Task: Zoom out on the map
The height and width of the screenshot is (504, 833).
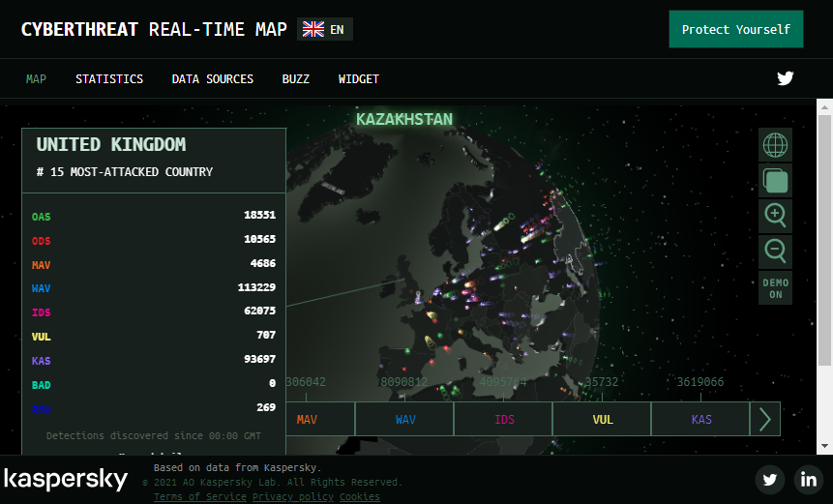Action: click(x=775, y=252)
